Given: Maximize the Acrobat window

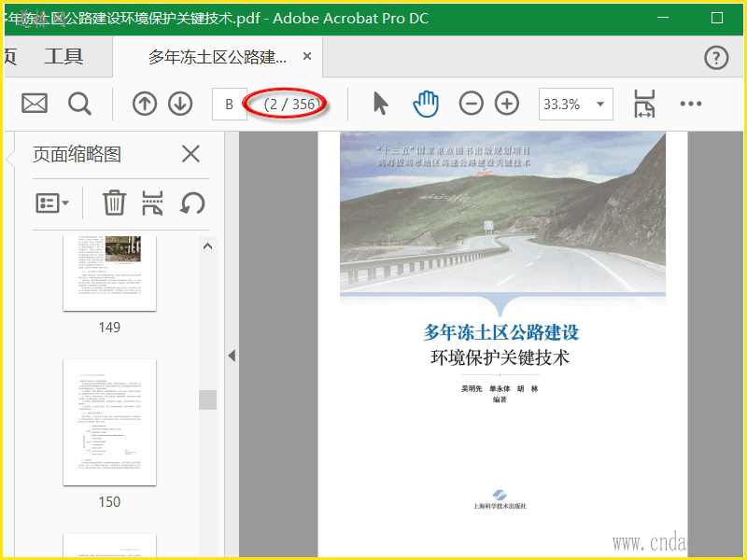Looking at the screenshot, I should [716, 18].
